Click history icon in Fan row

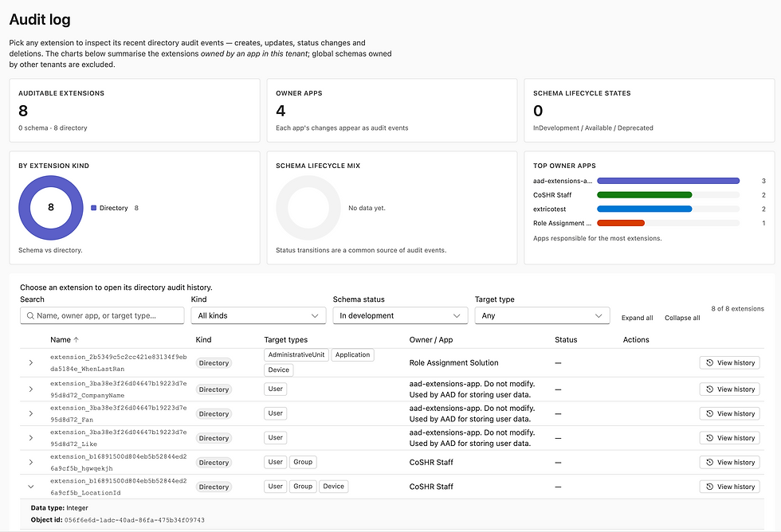pyautogui.click(x=710, y=413)
